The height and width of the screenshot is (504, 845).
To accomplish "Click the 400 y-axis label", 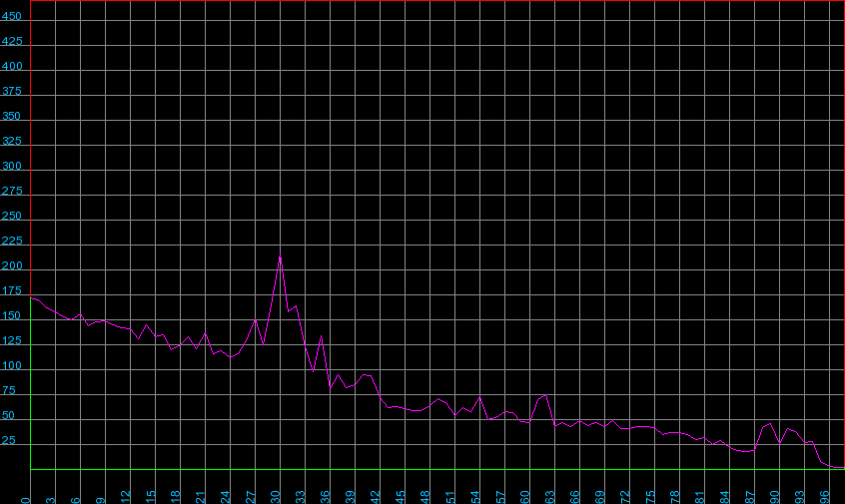I will [x=11, y=66].
